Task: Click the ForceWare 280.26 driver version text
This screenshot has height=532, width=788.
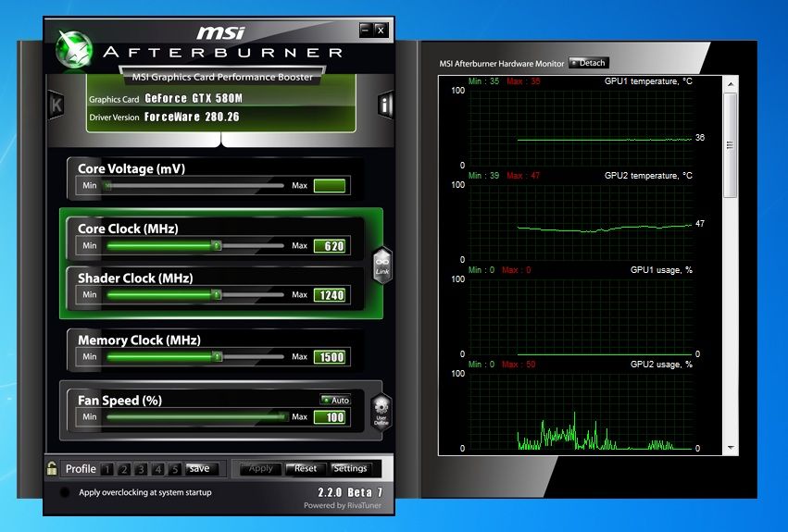Action: (192, 117)
